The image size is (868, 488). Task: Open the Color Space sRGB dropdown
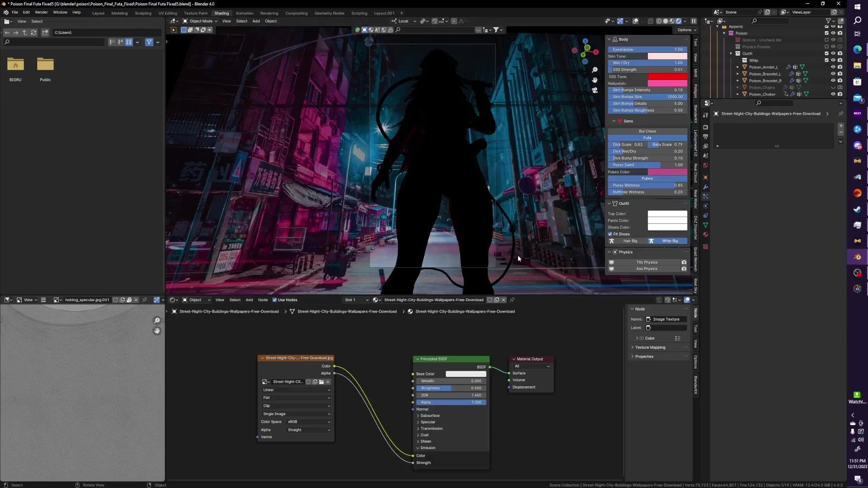[309, 422]
